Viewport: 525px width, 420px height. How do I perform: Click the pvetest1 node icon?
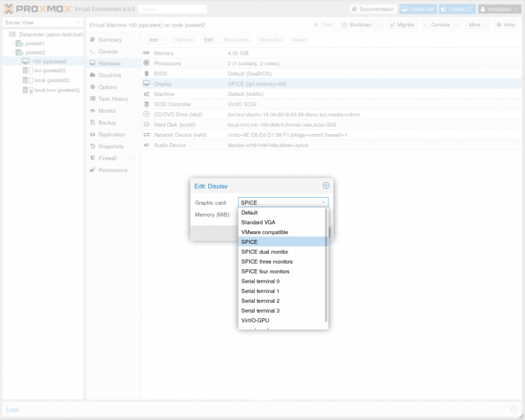[x=20, y=43]
